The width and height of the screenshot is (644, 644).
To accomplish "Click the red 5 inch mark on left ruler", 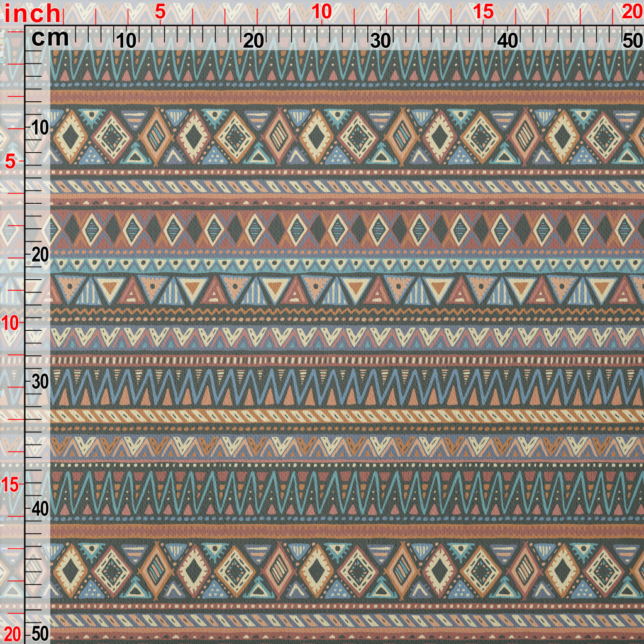I will click(10, 162).
